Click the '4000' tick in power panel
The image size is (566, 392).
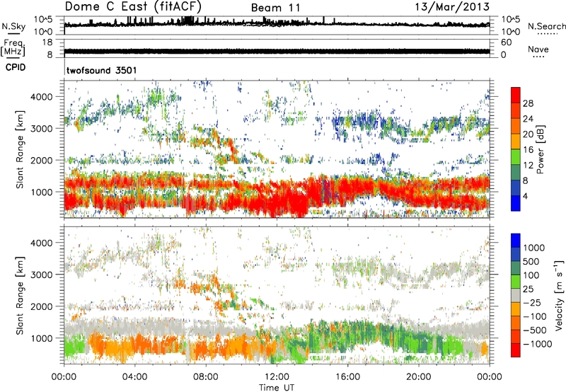click(42, 97)
